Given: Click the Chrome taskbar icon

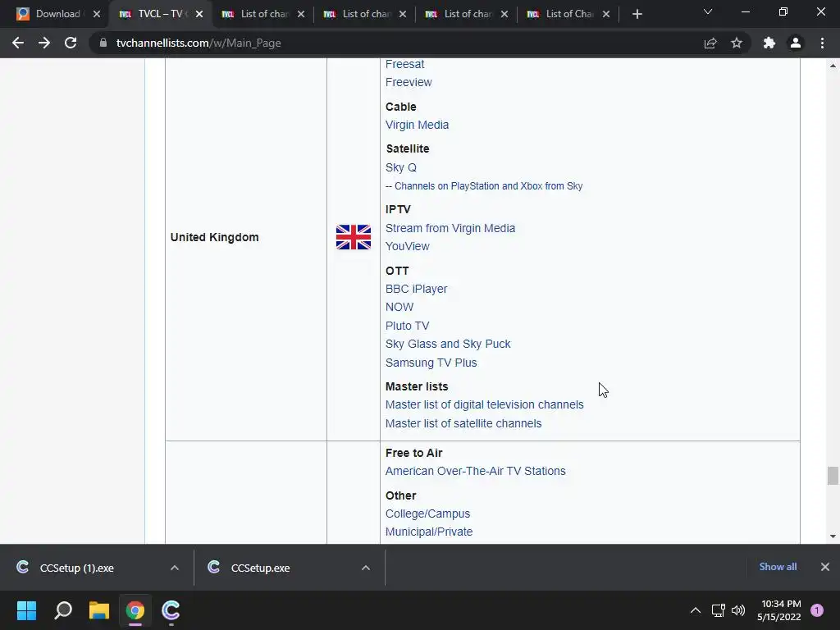Looking at the screenshot, I should (135, 610).
